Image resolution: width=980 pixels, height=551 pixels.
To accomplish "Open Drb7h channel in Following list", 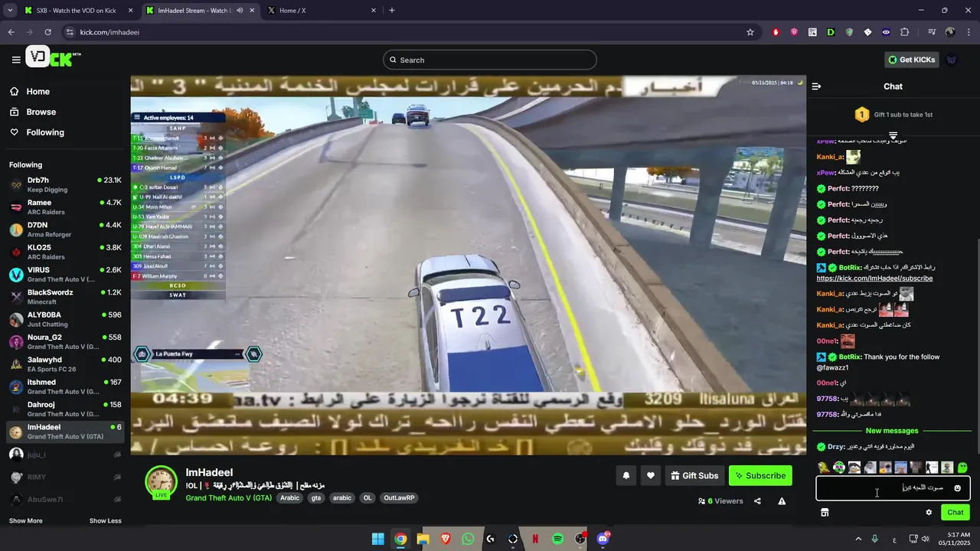I will [65, 184].
